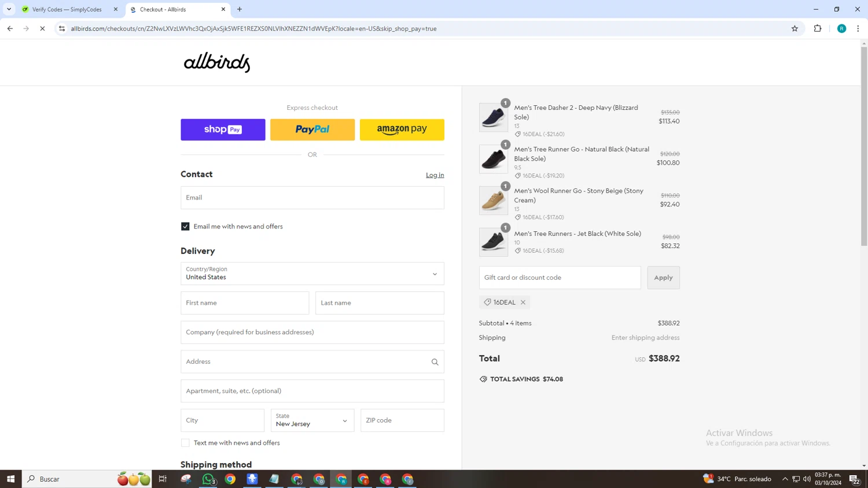Image resolution: width=868 pixels, height=488 pixels.
Task: Bookmark this page with the star icon
Action: coord(795,28)
